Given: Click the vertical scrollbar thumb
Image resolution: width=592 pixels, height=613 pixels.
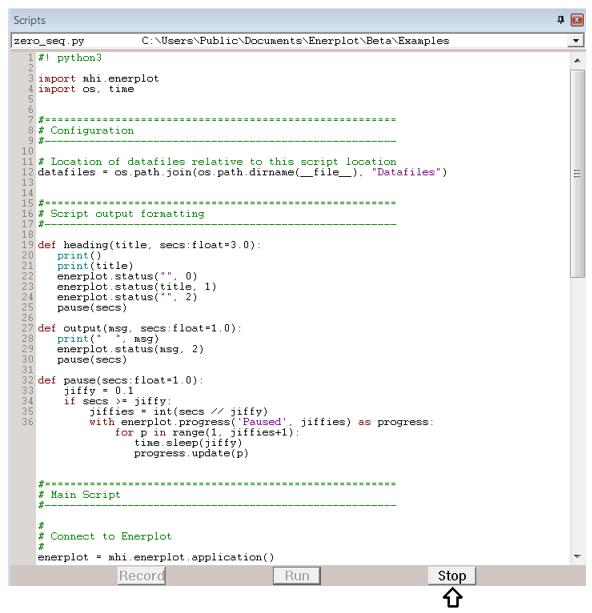Looking at the screenshot, I should pyautogui.click(x=577, y=174).
